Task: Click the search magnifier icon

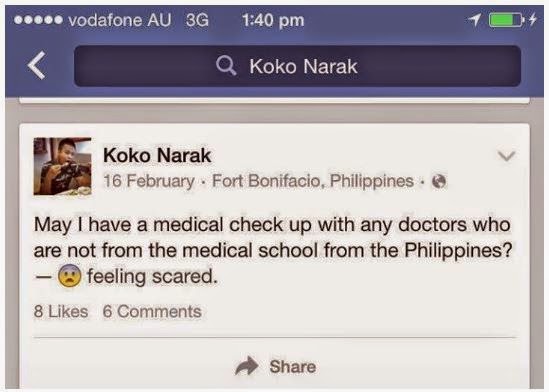Action: (x=226, y=66)
